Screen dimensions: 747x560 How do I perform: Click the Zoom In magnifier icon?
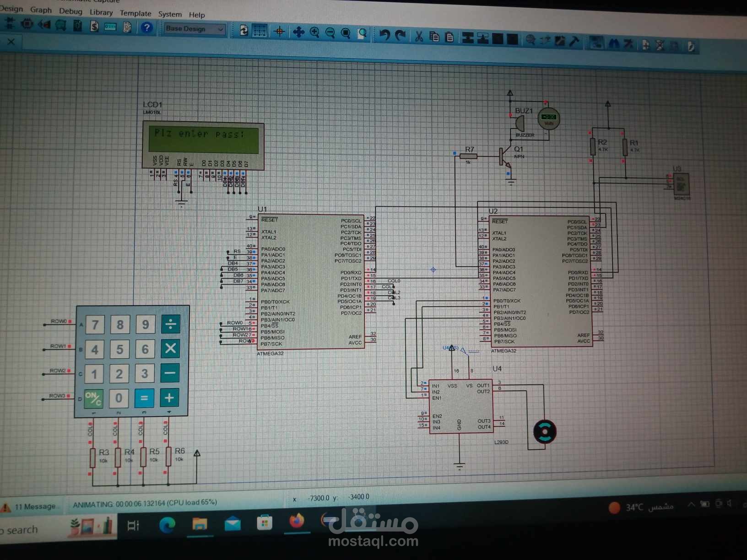(x=314, y=32)
